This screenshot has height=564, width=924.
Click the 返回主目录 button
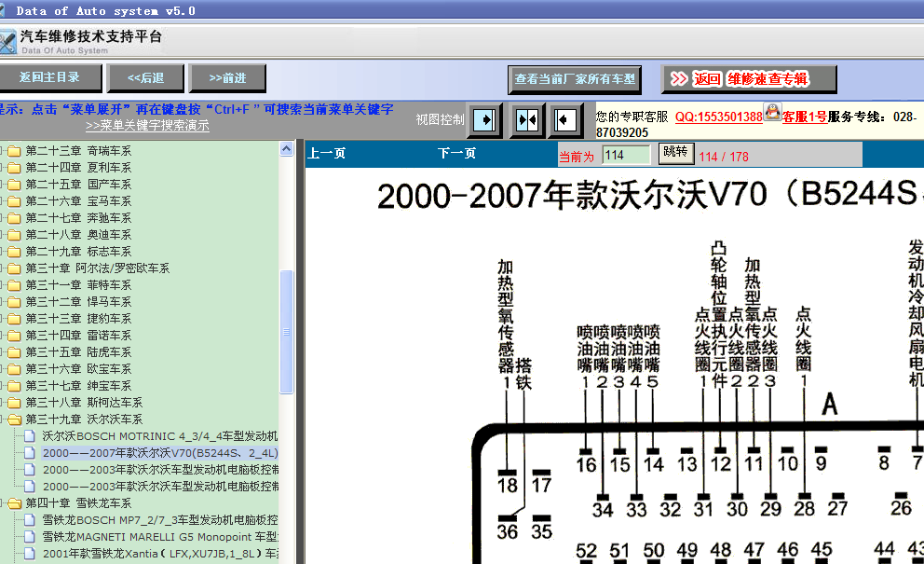coord(49,78)
